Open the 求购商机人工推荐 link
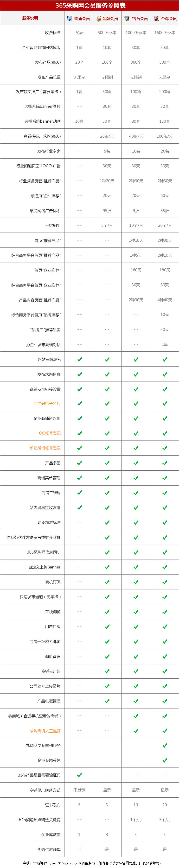The height and width of the screenshot is (868, 179). (45, 730)
